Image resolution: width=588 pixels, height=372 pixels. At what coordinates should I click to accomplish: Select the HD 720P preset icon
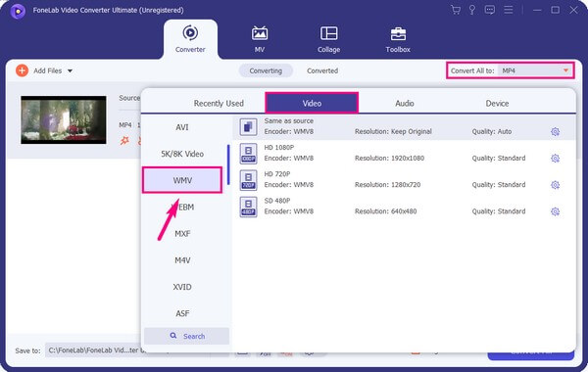pyautogui.click(x=248, y=180)
